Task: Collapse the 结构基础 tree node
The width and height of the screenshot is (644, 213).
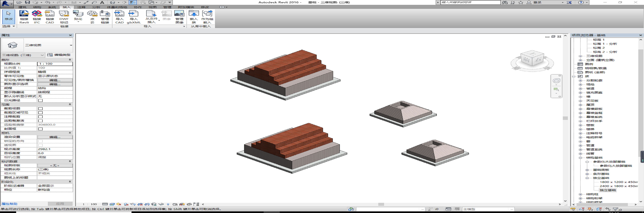Action: pos(580,158)
